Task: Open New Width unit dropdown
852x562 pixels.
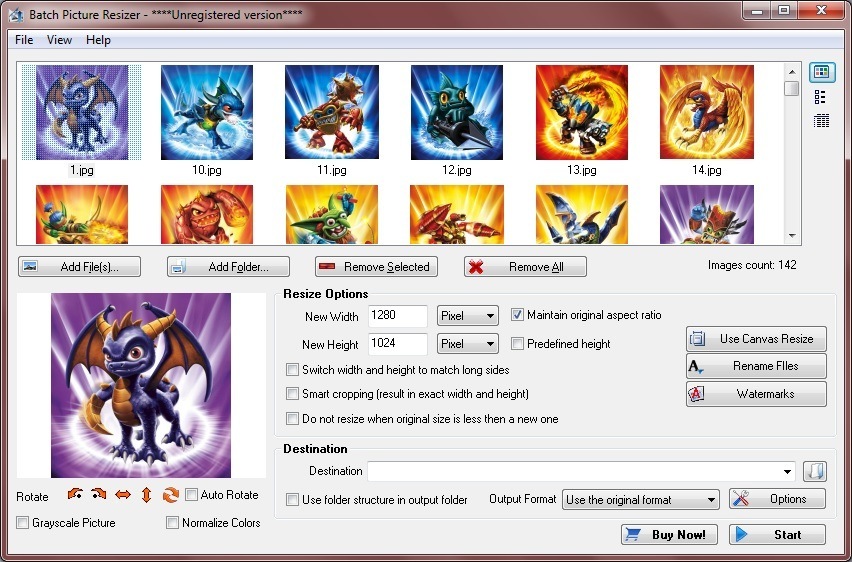Action: [468, 316]
